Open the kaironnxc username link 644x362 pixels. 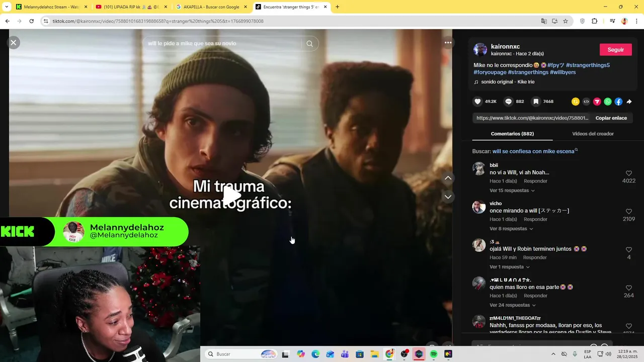coord(505,46)
